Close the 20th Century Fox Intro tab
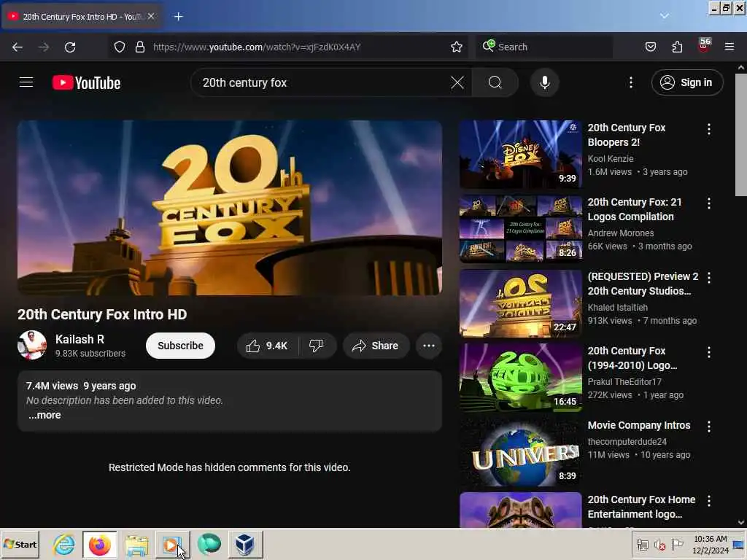 (x=151, y=16)
